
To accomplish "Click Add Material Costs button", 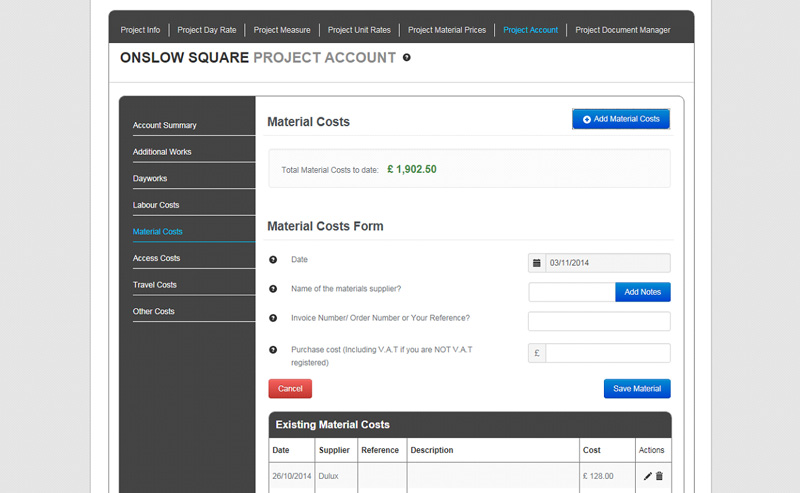I will [x=621, y=119].
